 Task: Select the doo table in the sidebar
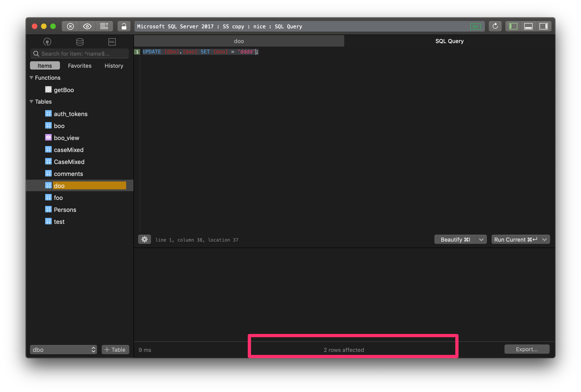click(x=59, y=185)
